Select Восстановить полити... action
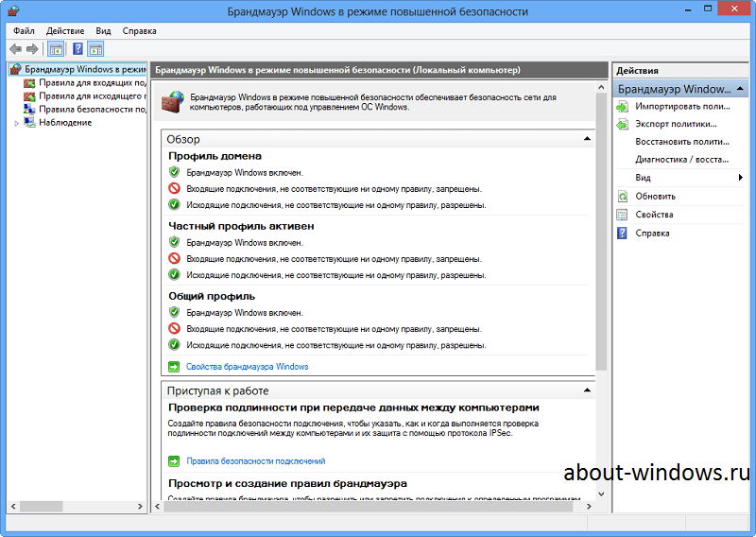756x537 pixels. pyautogui.click(x=681, y=142)
